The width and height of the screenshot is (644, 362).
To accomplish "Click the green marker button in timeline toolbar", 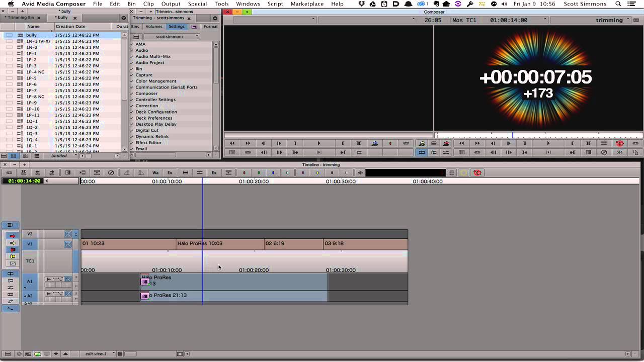I will [259, 172].
